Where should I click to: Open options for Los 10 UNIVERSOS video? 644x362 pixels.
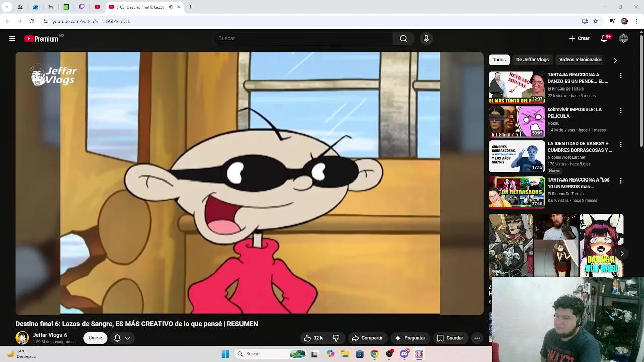[620, 180]
